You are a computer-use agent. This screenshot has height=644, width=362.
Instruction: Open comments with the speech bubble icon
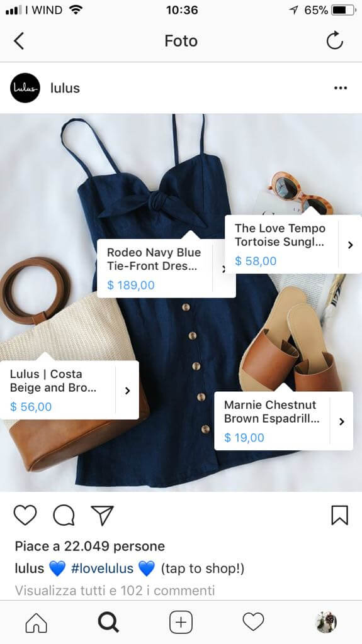click(64, 515)
